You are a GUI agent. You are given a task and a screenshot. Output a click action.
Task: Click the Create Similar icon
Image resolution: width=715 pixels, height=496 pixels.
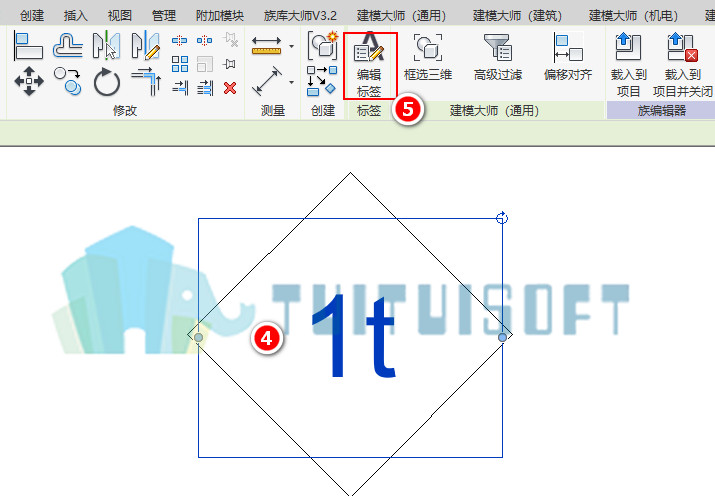point(322,45)
